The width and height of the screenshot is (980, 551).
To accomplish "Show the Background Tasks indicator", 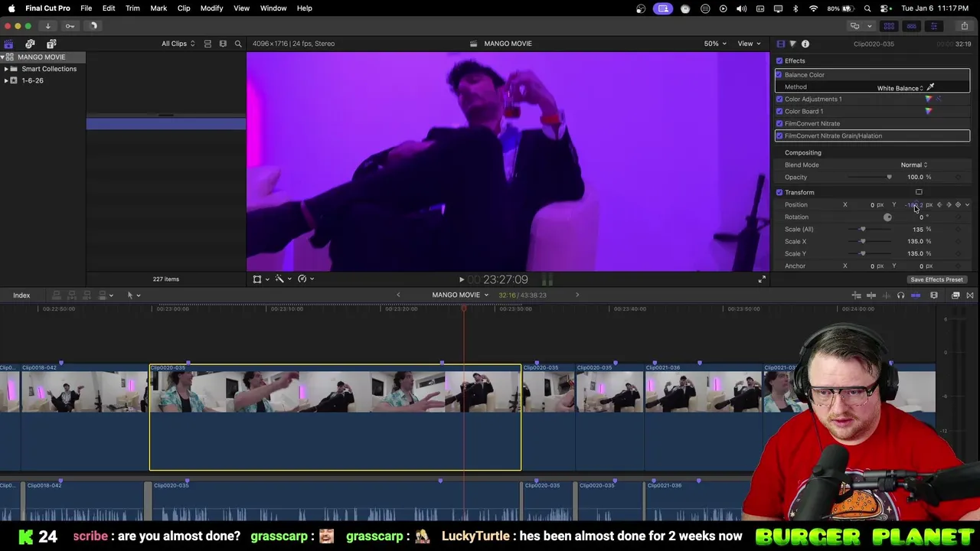I will pyautogui.click(x=93, y=26).
